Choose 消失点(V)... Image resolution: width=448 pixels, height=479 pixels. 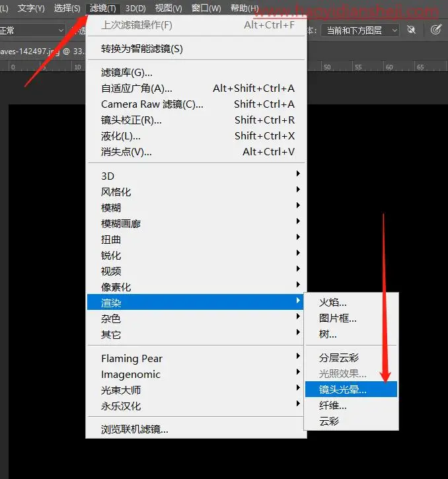(196, 152)
